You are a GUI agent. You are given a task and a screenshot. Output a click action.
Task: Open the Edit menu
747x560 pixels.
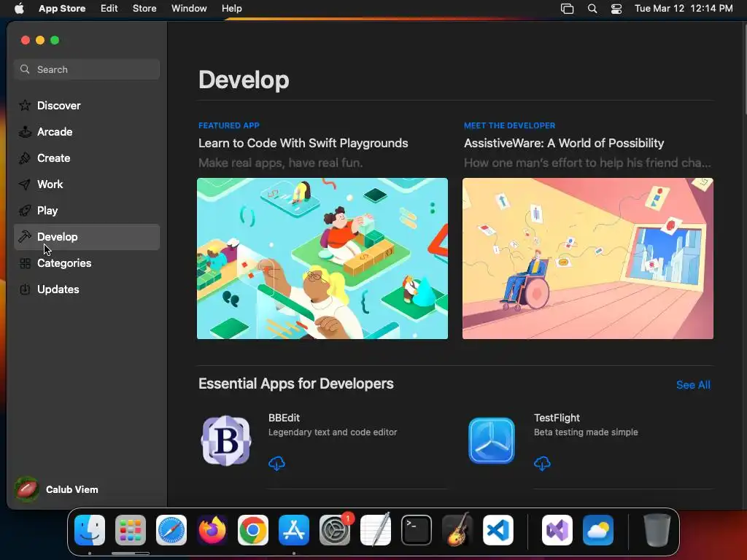[x=109, y=8]
